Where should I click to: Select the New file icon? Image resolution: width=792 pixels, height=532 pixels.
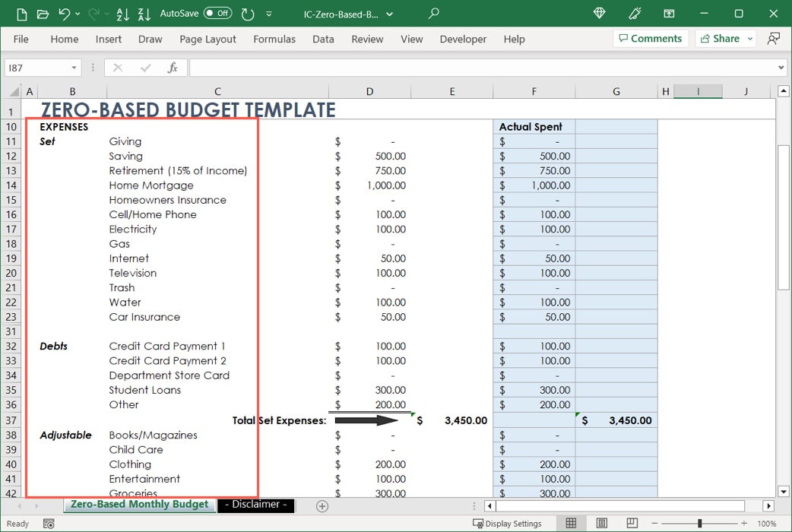click(22, 14)
